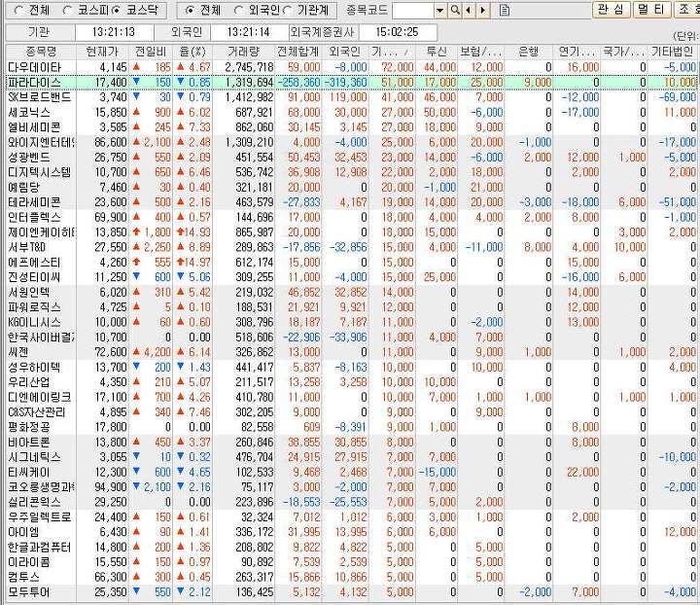Screen dimensions: 700x605
Task: Select the 시그네틱스 row name
Action: 34,457
